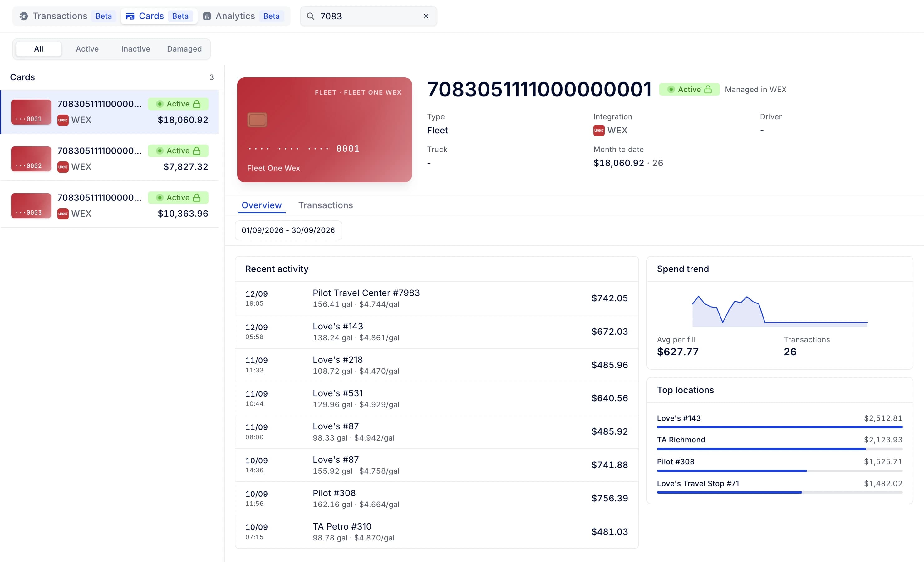
Task: Open the Love's #143 transaction of $672.03
Action: click(436, 332)
